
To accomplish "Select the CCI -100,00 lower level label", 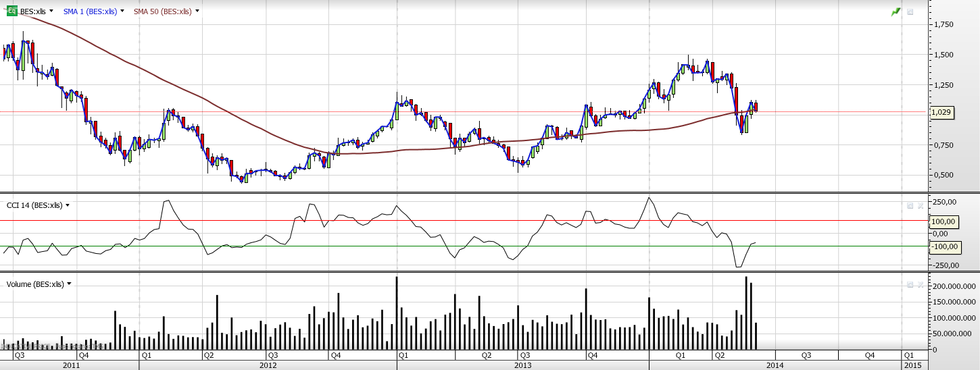I will [943, 246].
